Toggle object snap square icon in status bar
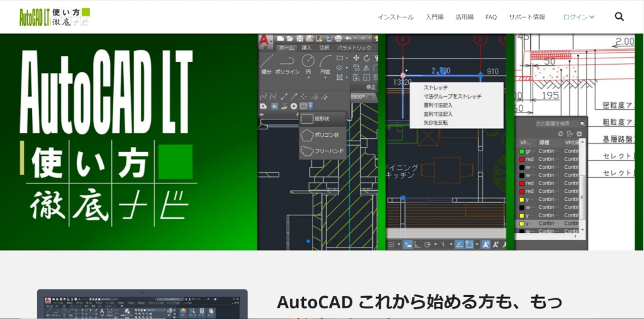 (469, 244)
